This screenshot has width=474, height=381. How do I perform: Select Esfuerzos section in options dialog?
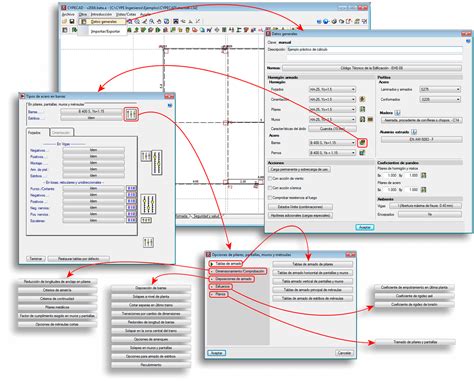[221, 286]
